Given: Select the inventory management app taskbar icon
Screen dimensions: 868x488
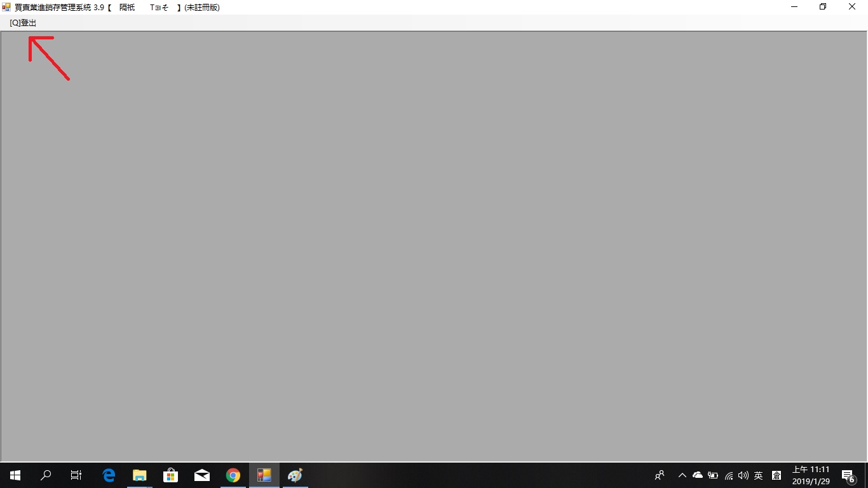Looking at the screenshot, I should 264,475.
